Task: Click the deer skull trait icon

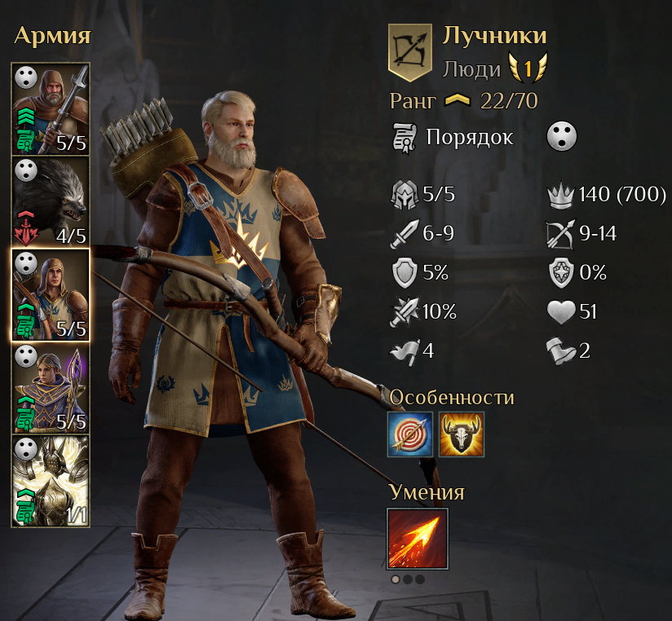Action: coord(462,434)
